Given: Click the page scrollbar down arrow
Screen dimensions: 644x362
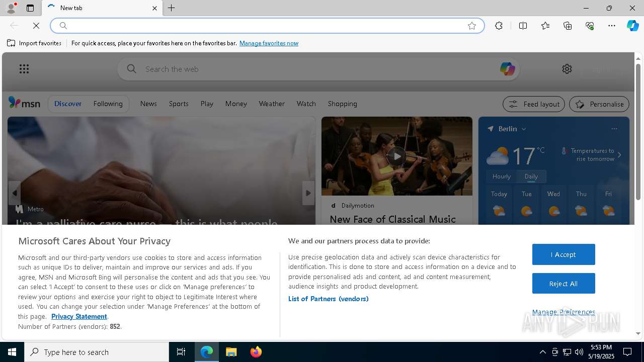Looking at the screenshot, I should [638, 333].
